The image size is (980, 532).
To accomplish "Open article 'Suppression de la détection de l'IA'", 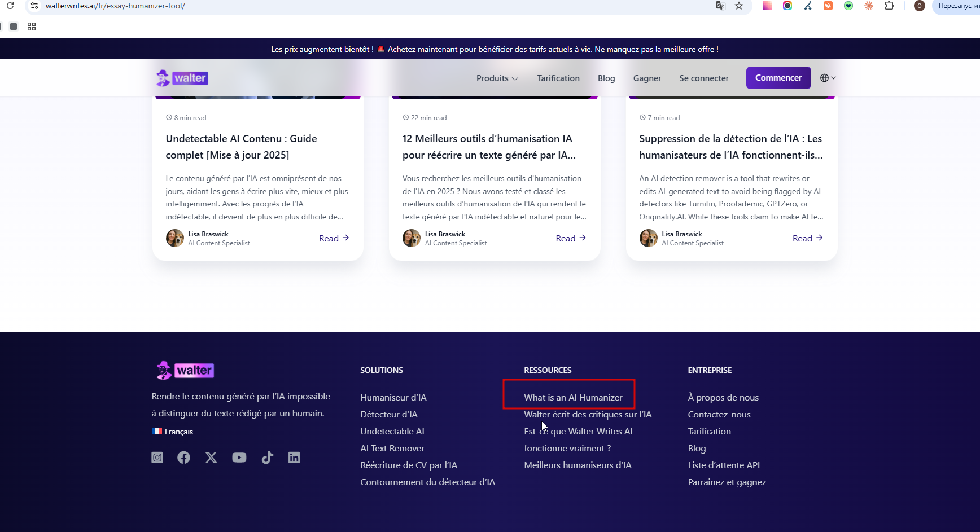I will coord(731,147).
